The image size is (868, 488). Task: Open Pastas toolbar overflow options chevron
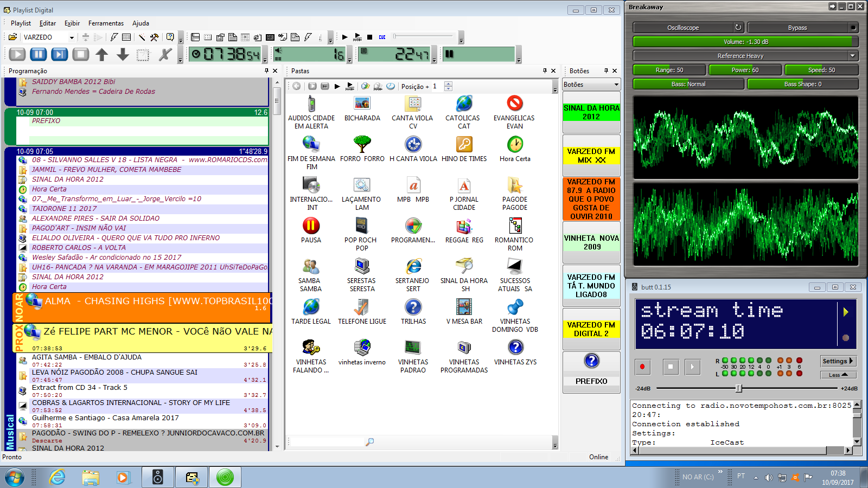tap(555, 87)
